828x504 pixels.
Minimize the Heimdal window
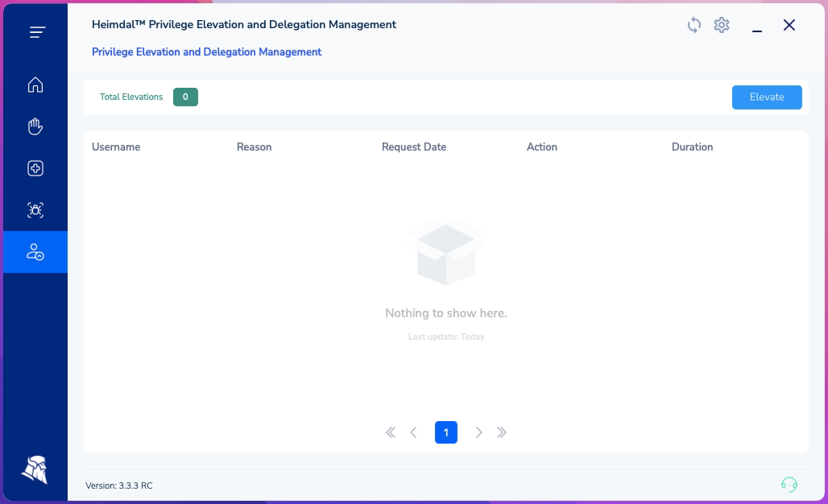tap(756, 31)
